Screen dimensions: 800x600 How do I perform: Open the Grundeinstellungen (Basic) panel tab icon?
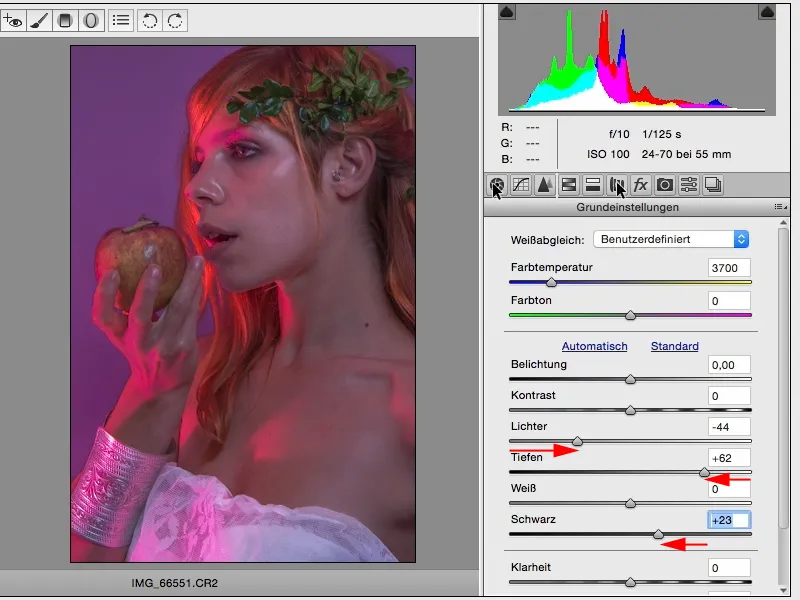coord(497,185)
